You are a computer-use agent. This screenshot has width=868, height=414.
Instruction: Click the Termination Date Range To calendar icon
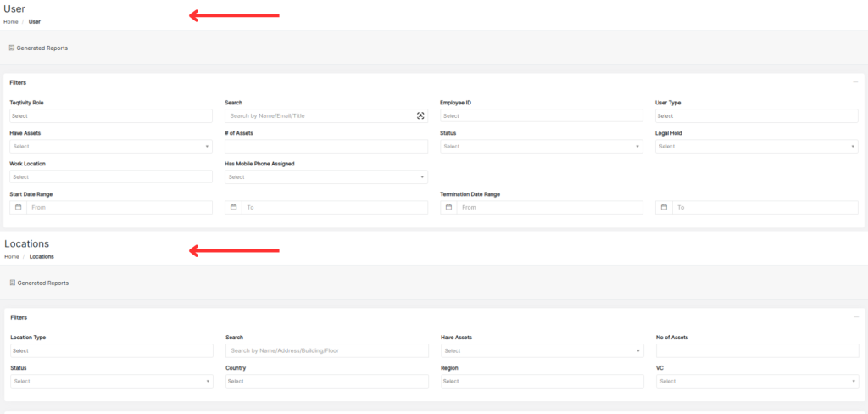point(664,207)
